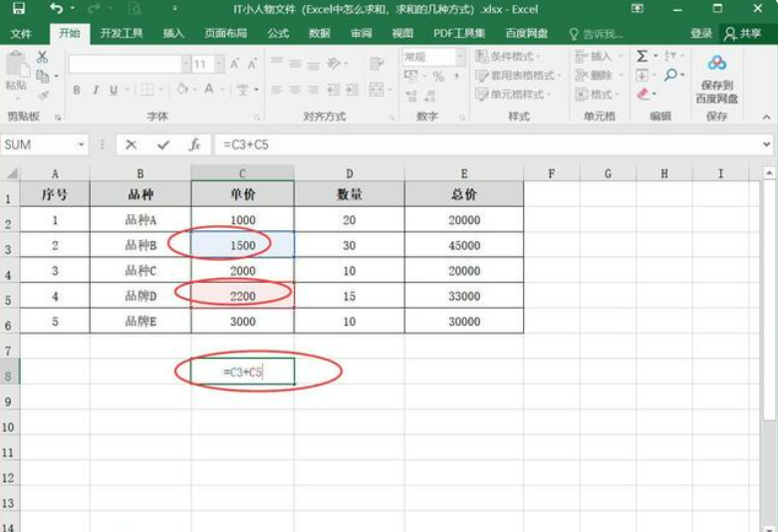Image resolution: width=778 pixels, height=532 pixels.
Task: Open the 文件 (File) menu
Action: tap(21, 33)
